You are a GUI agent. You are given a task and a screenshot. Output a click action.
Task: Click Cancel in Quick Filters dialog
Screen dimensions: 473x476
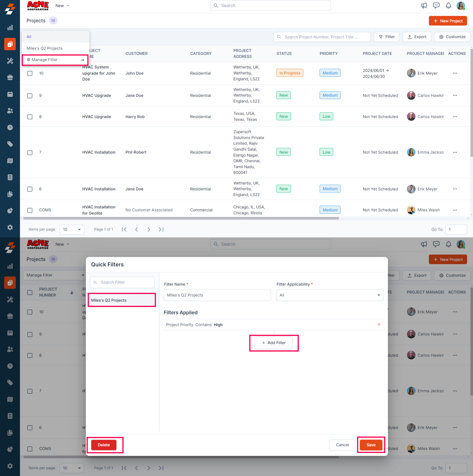(342, 445)
